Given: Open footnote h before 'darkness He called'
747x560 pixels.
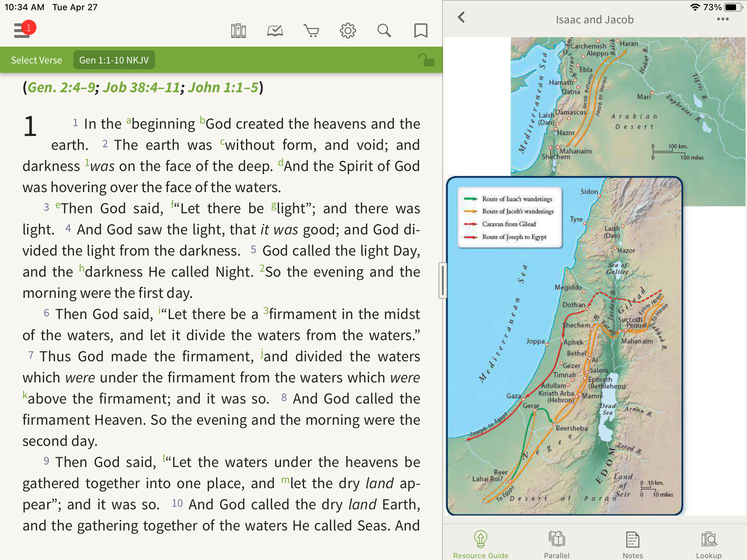Looking at the screenshot, I should pos(82,269).
